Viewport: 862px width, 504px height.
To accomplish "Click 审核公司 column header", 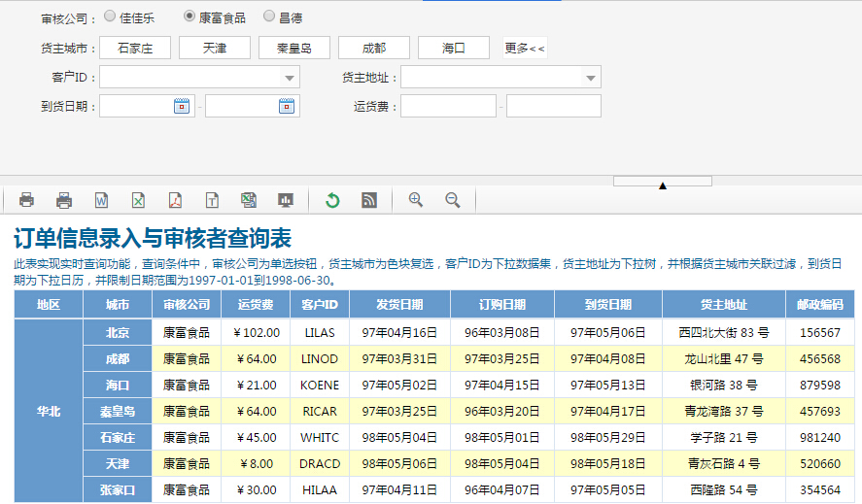I will [187, 305].
